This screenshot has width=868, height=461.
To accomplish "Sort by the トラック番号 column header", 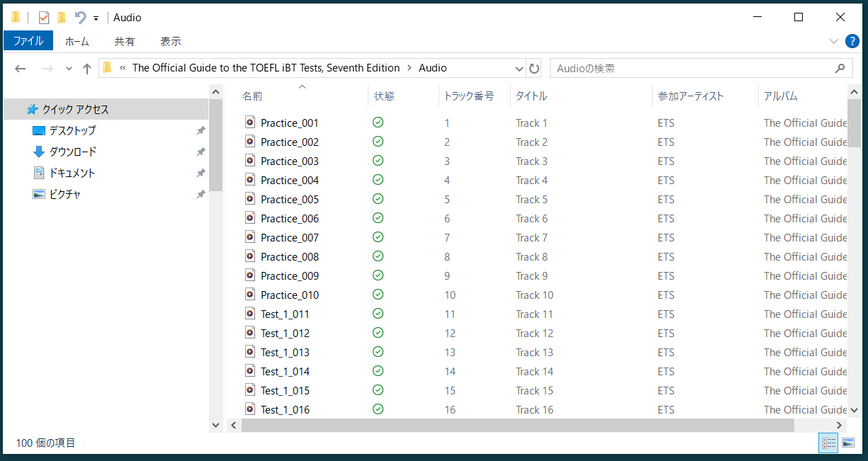I will [468, 96].
